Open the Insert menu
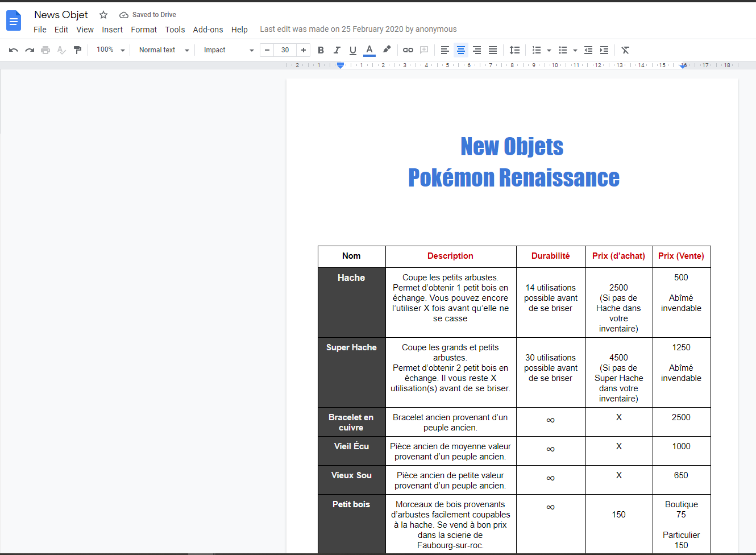This screenshot has height=555, width=756. pyautogui.click(x=112, y=30)
